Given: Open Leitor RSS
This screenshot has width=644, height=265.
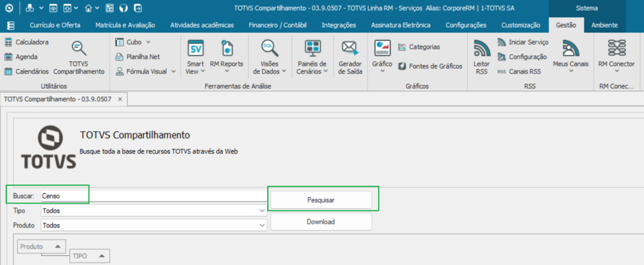Looking at the screenshot, I should click(482, 57).
